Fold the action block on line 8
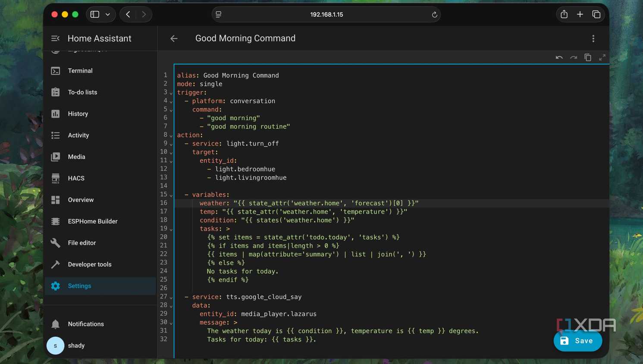Screen dimensions: 643x364 (171, 136)
